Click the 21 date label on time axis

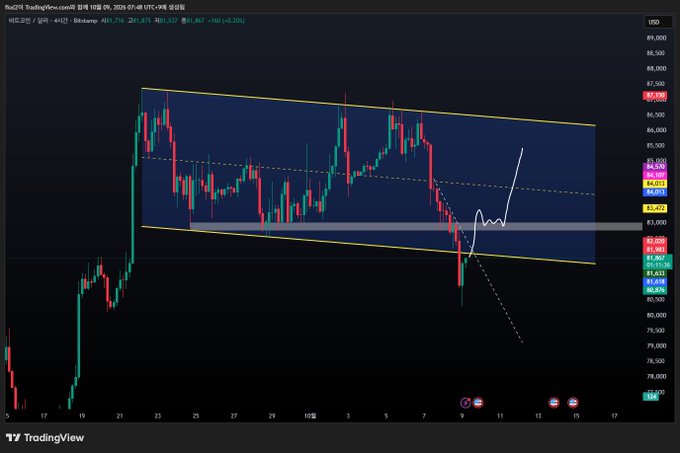coord(120,416)
